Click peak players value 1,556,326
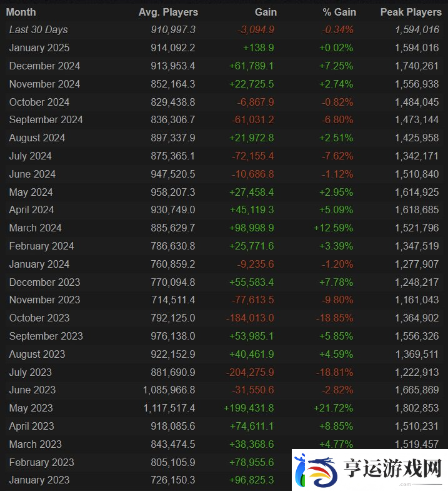448x491 pixels. [x=417, y=337]
